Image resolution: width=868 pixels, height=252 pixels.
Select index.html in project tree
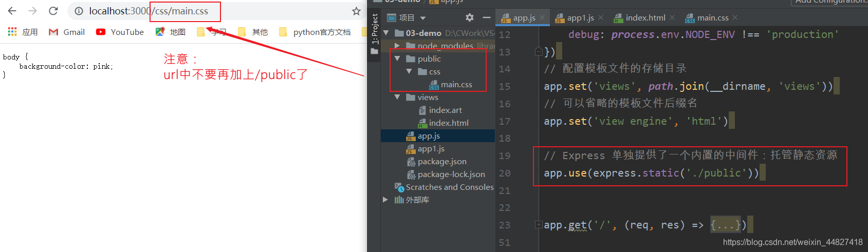tap(443, 123)
